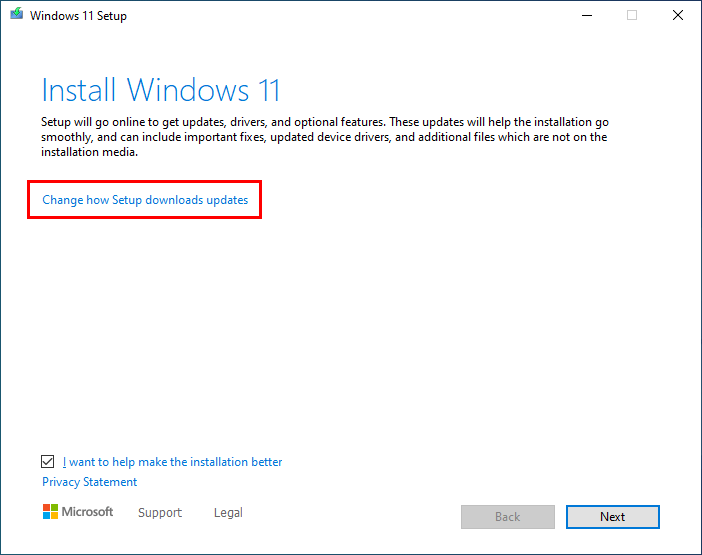Click the 'Windows 11 Setup' title text
The image size is (702, 555).
(x=78, y=16)
